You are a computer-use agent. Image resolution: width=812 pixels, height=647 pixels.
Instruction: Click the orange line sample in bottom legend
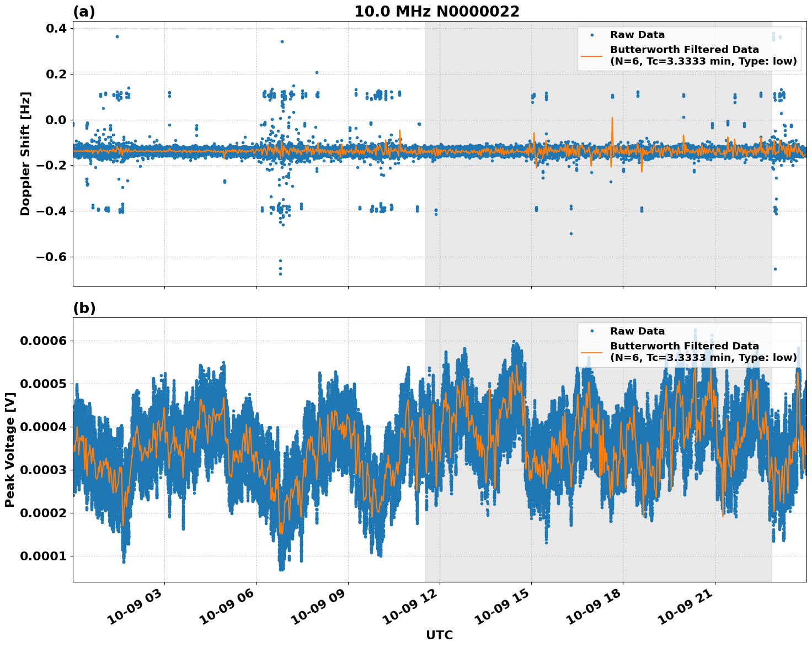click(592, 352)
